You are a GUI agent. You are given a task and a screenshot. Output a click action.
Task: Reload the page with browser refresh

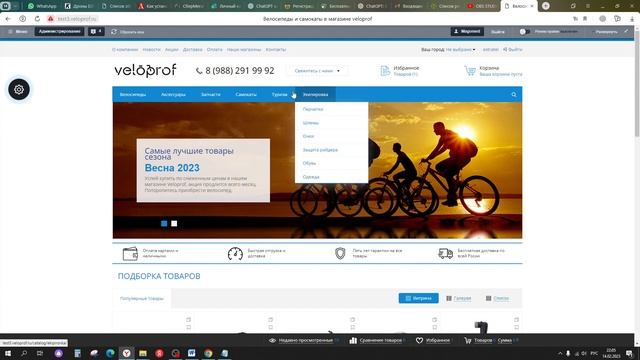coord(37,19)
